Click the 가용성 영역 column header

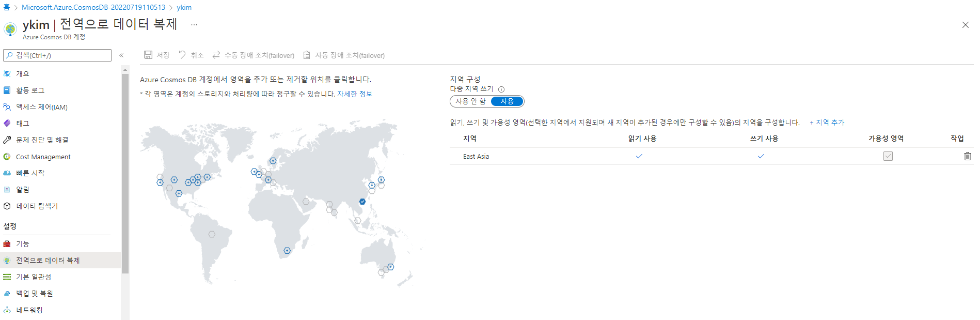tap(886, 139)
